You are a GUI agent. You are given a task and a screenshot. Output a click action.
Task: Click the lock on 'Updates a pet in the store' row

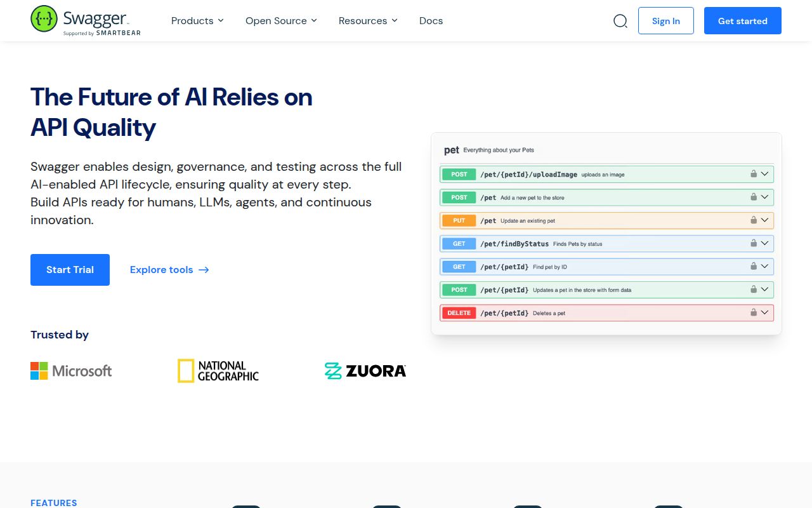tap(754, 290)
